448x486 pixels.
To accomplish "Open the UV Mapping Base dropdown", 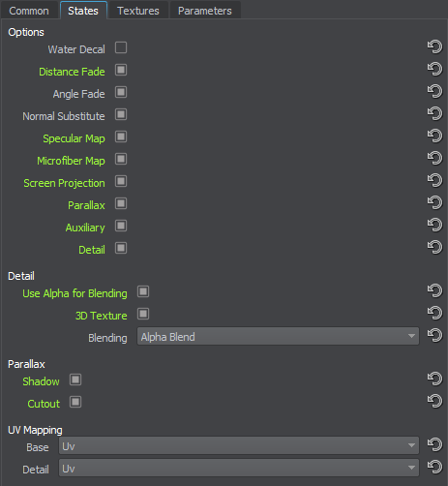I will (239, 445).
